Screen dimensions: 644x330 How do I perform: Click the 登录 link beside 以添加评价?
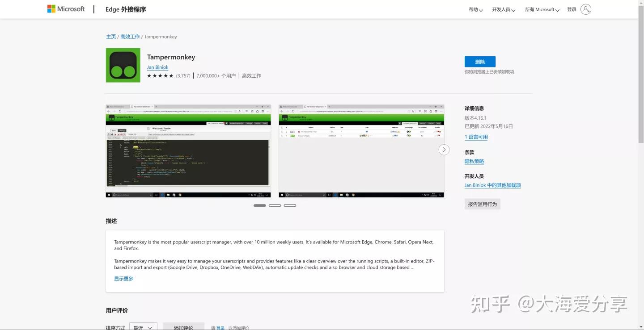(x=220, y=328)
